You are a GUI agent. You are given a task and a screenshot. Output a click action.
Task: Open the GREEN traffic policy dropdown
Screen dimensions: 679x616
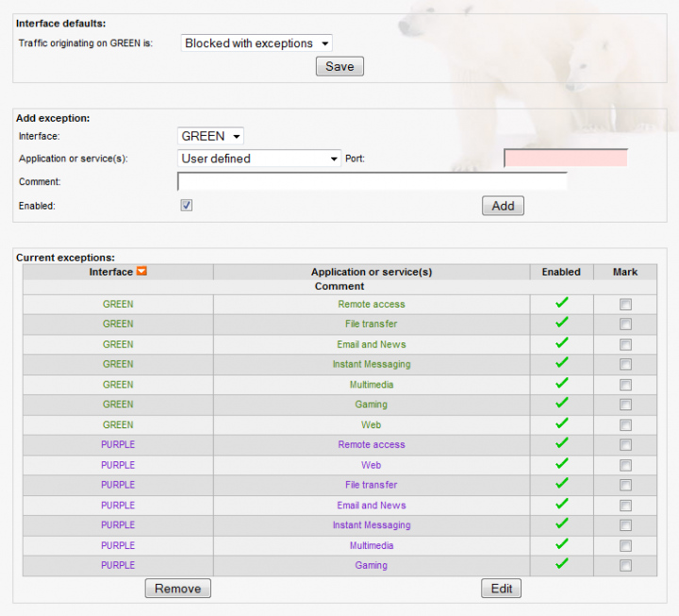(257, 43)
